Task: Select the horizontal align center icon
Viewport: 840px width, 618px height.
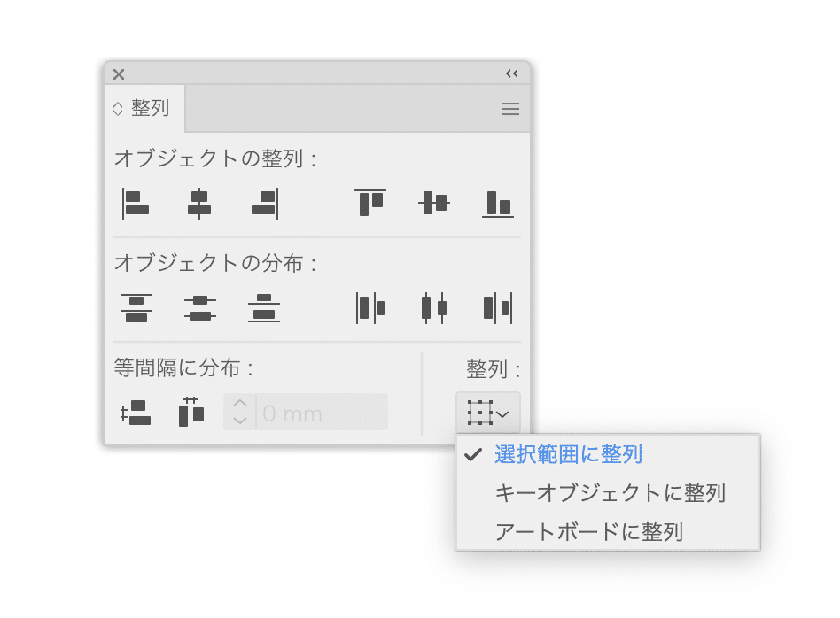Action: tap(199, 203)
